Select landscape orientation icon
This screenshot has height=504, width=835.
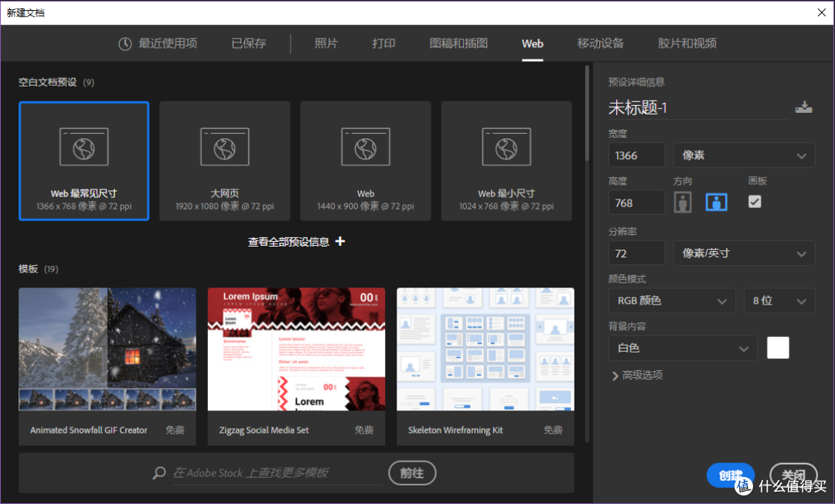716,202
